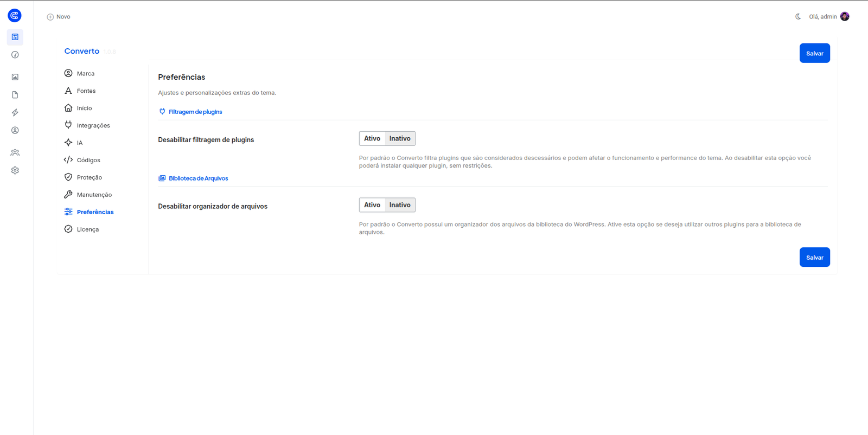Set file organizer toggle to Inativo
The height and width of the screenshot is (435, 868).
click(400, 205)
